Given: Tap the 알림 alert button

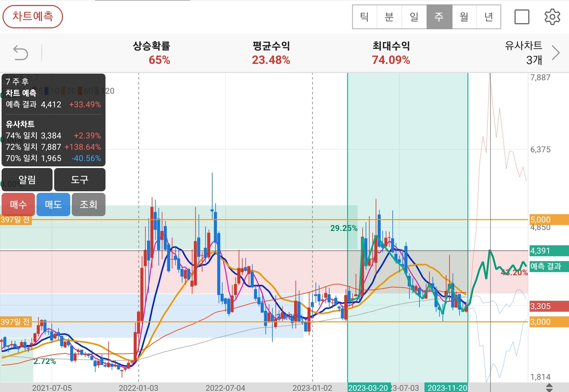Looking at the screenshot, I should (27, 180).
